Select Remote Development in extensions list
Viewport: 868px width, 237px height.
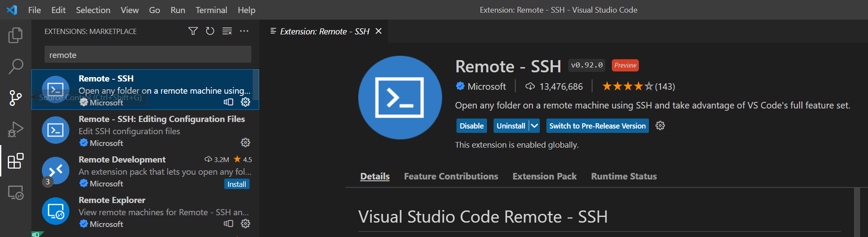[145, 170]
